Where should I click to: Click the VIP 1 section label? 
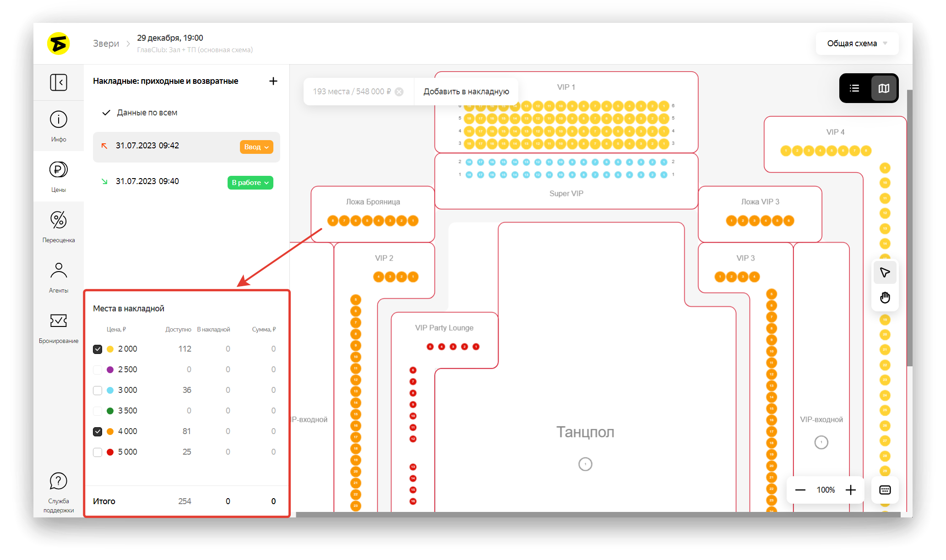[x=566, y=87]
